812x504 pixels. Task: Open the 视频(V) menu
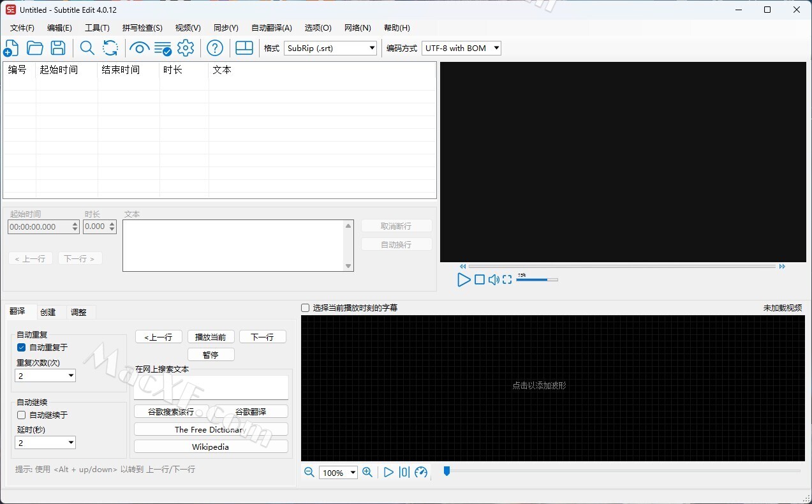pyautogui.click(x=188, y=28)
